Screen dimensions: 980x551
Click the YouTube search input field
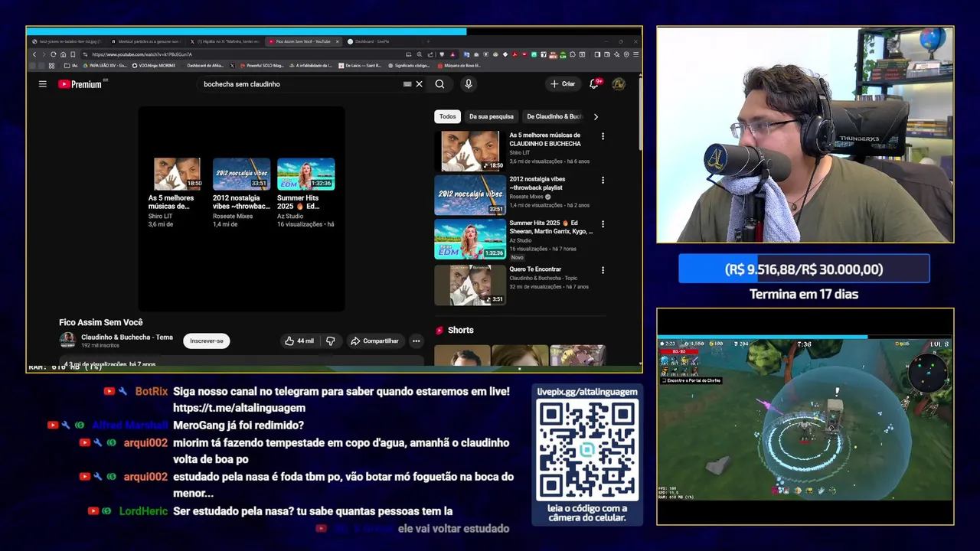pyautogui.click(x=299, y=84)
